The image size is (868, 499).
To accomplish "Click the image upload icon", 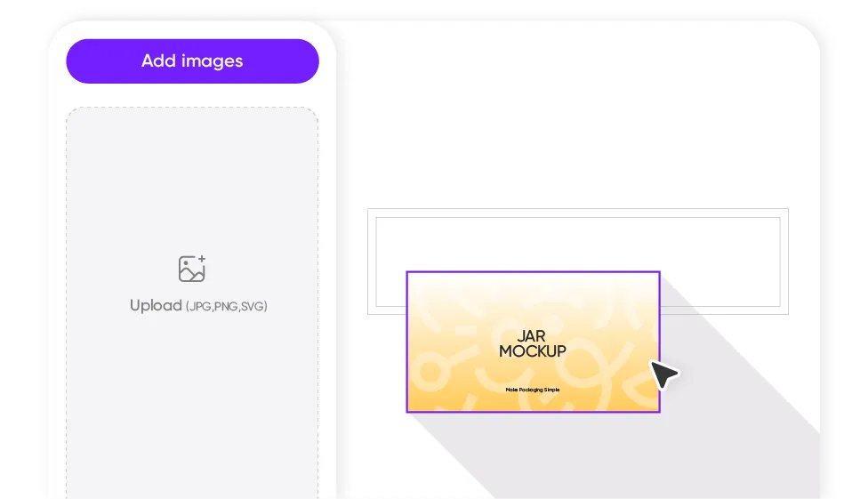I will coord(192,269).
